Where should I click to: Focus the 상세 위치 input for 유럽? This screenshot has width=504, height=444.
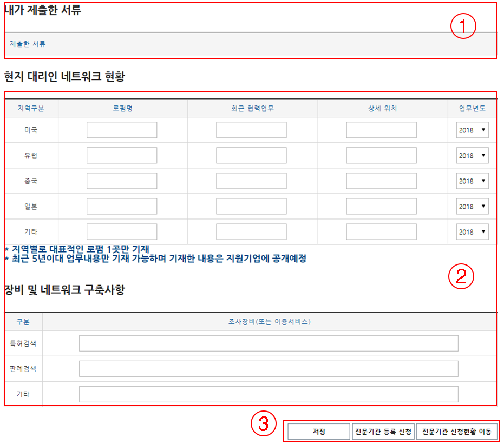click(381, 156)
